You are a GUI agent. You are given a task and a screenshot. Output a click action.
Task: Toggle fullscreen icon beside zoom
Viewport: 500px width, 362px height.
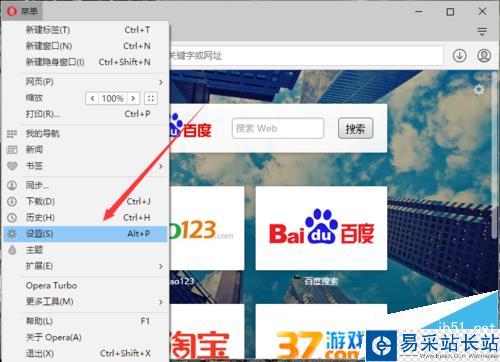(151, 98)
